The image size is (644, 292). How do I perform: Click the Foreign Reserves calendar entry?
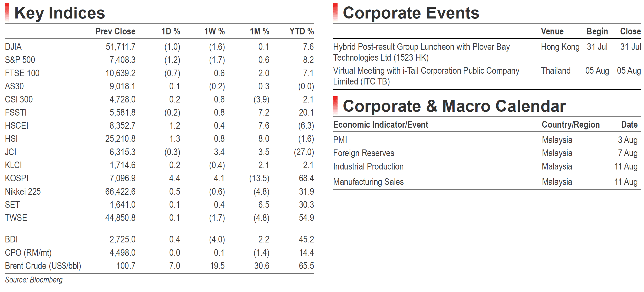[x=364, y=153]
